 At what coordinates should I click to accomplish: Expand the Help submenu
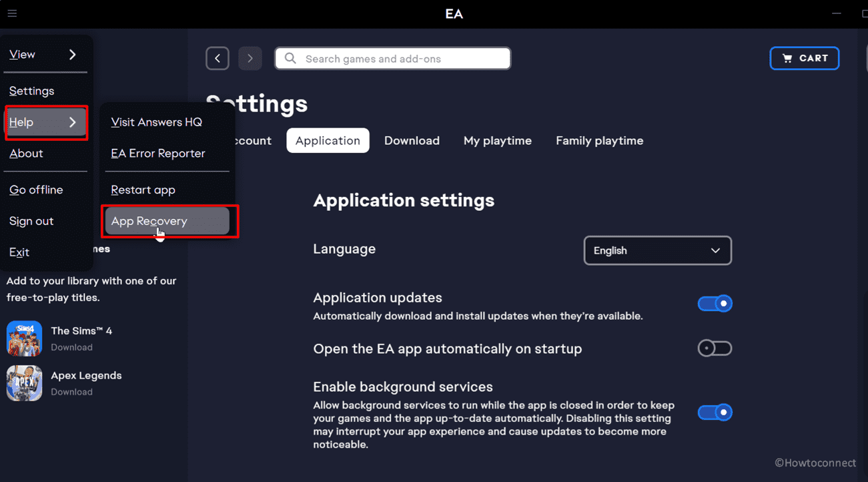(x=46, y=122)
